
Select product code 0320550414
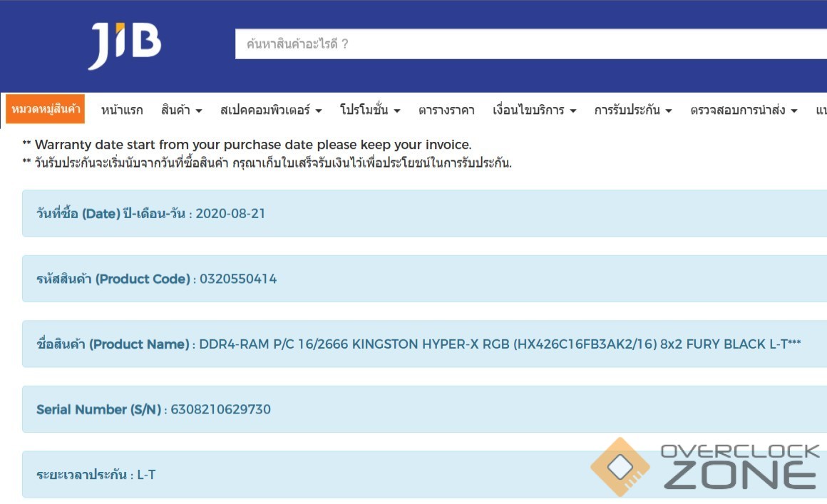(x=238, y=279)
